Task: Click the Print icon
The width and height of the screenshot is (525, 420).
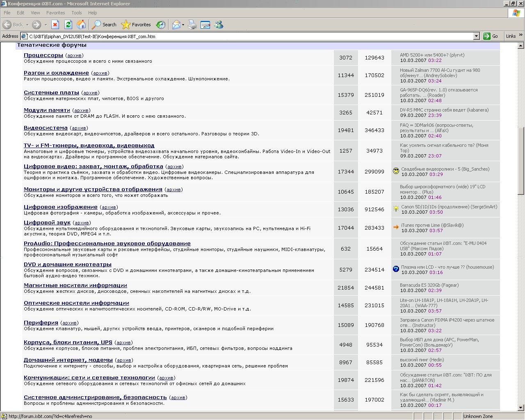Action: click(192, 25)
